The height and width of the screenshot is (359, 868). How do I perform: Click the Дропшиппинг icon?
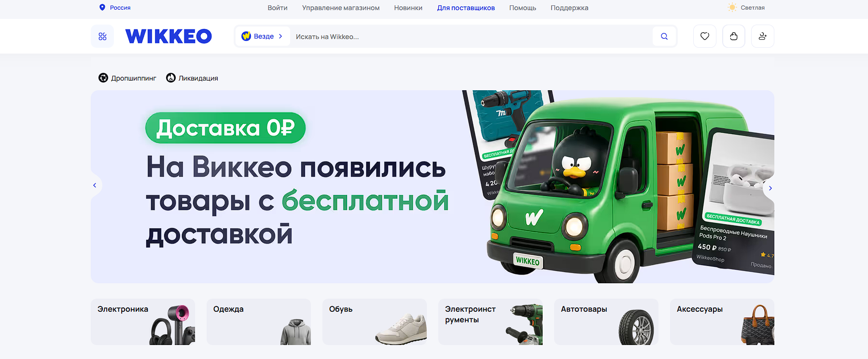tap(103, 78)
